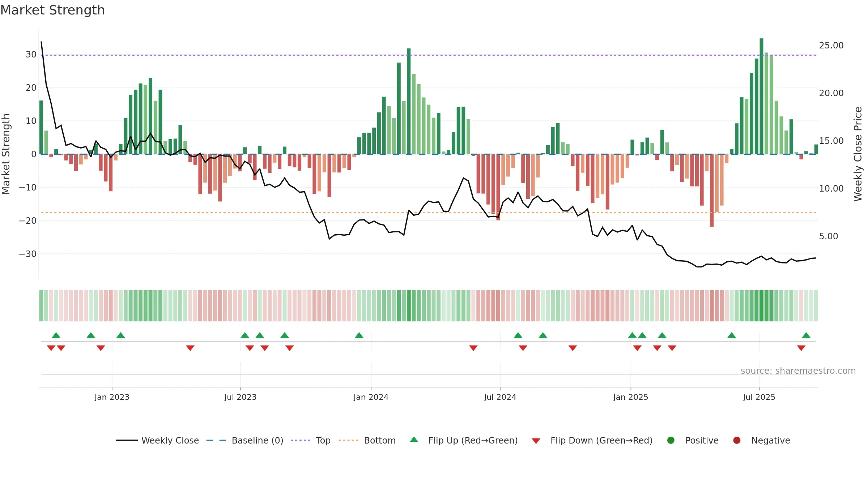Click the red Negative dot in legend
The height and width of the screenshot is (488, 868).
[737, 440]
